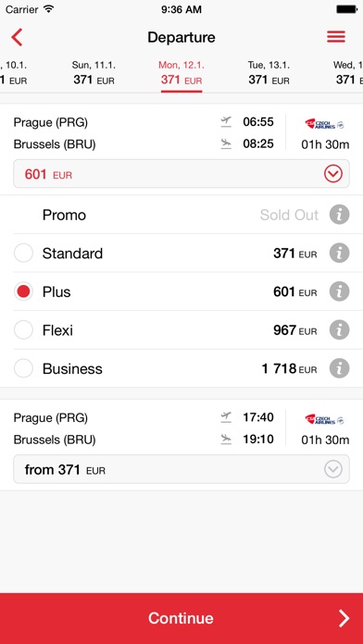Select the Standard fare radio button
The width and height of the screenshot is (363, 644).
(x=23, y=253)
